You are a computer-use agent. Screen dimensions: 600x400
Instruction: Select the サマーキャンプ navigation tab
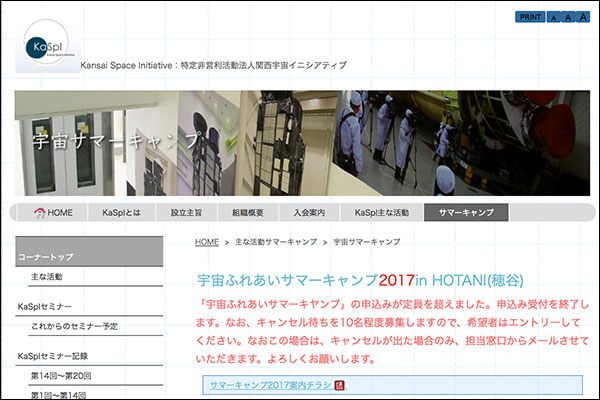(466, 212)
